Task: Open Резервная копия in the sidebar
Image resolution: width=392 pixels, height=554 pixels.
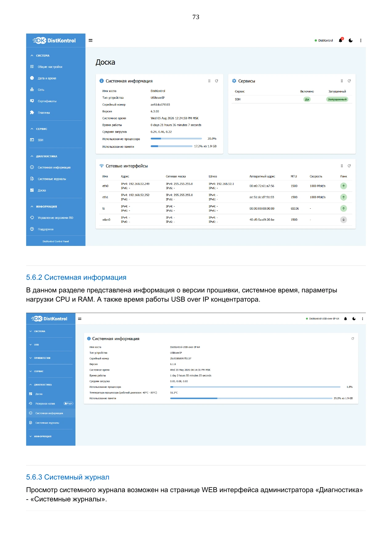Action: (45, 403)
